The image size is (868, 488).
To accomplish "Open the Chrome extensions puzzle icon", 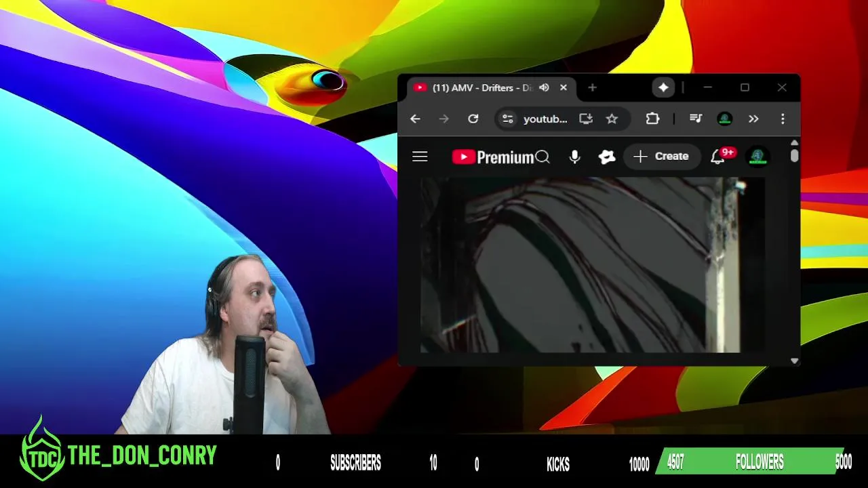I will click(x=652, y=119).
